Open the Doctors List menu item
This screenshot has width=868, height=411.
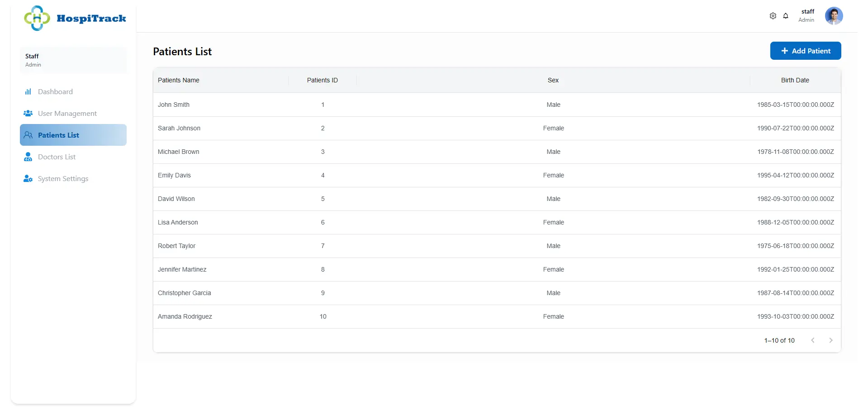pos(57,157)
